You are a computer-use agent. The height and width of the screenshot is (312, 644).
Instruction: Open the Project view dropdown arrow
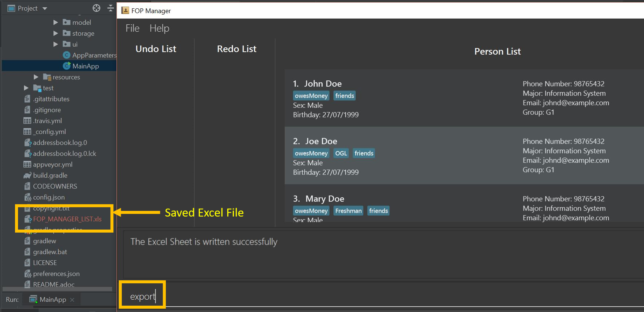coord(45,8)
